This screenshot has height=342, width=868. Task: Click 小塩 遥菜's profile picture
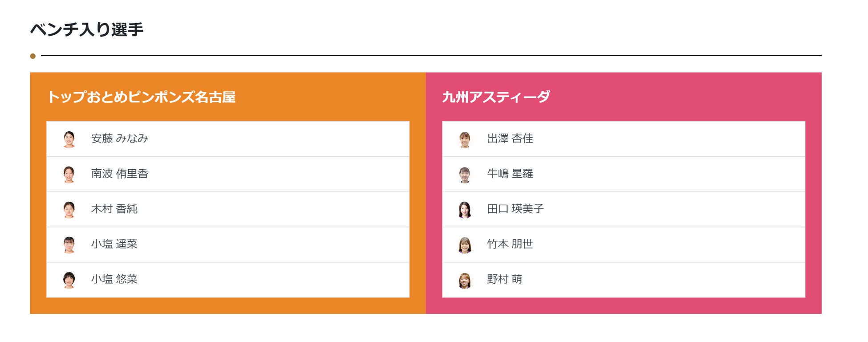click(69, 244)
